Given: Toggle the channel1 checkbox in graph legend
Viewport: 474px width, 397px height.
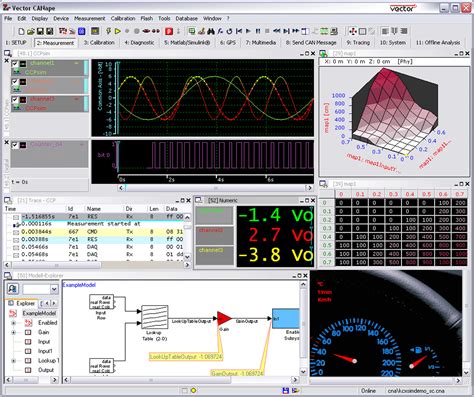Looking at the screenshot, I should tap(15, 63).
